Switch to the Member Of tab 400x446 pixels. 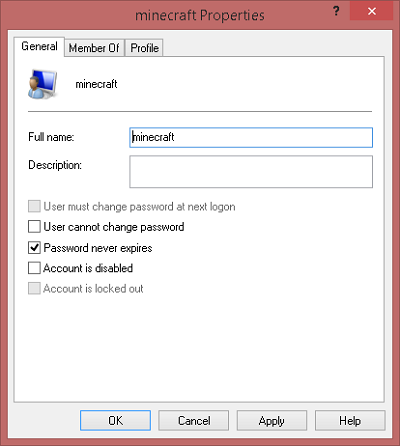[x=94, y=48]
